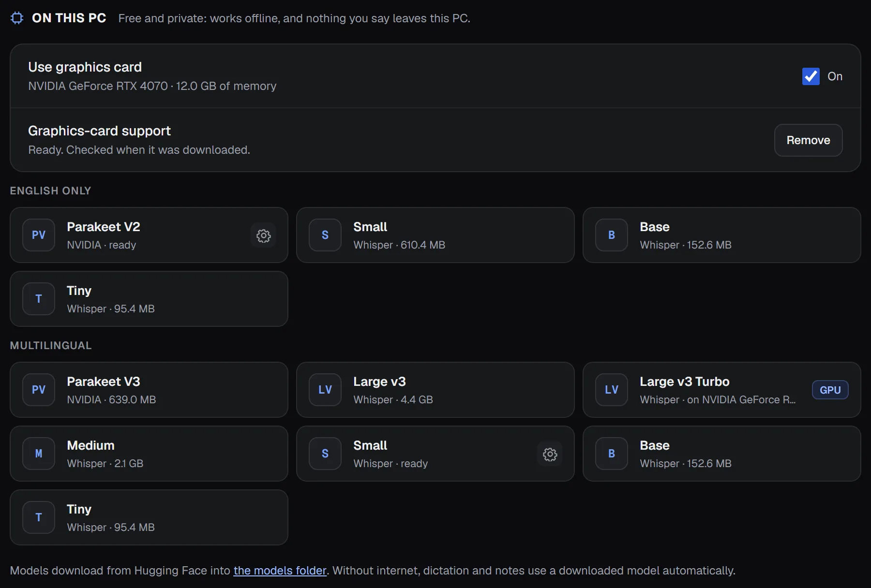The height and width of the screenshot is (588, 871).
Task: Click the LV badge on Large v3 card
Action: tap(325, 390)
